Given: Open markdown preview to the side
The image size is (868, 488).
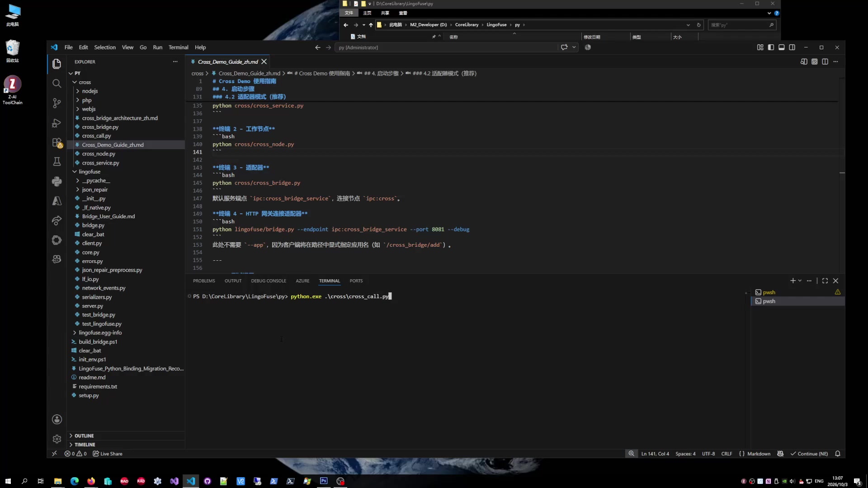Looking at the screenshot, I should coord(804,61).
